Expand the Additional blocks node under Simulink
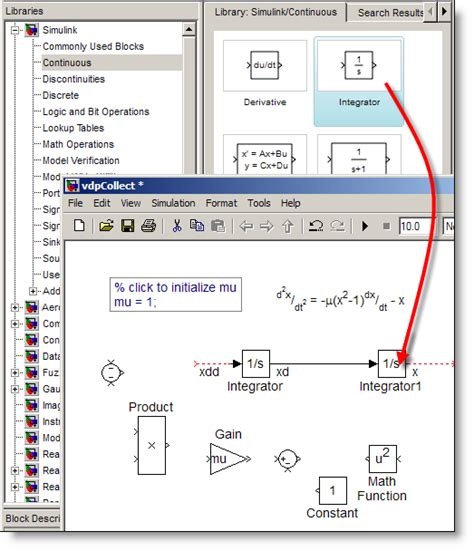Screen dimensions: 474x551 pyautogui.click(x=33, y=291)
